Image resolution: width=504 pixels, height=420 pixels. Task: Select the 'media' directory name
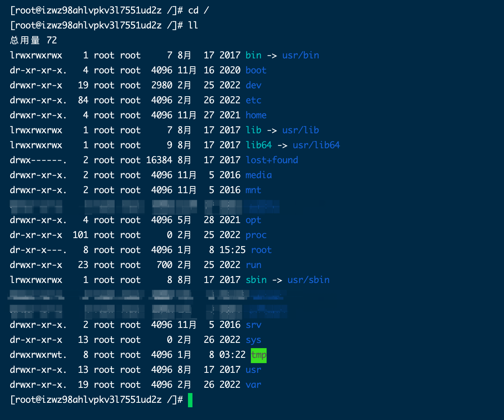click(x=259, y=175)
